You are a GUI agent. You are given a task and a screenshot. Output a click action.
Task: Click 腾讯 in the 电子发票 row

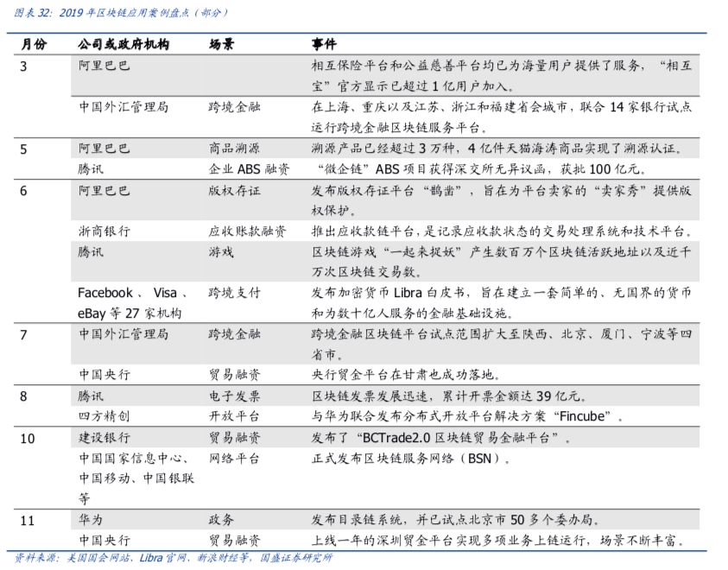(91, 396)
